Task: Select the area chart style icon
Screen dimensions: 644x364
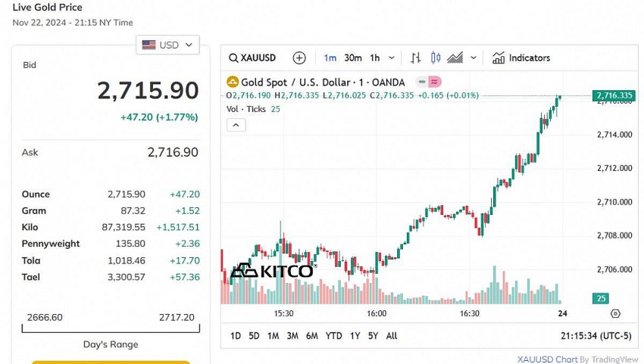Action: [455, 58]
